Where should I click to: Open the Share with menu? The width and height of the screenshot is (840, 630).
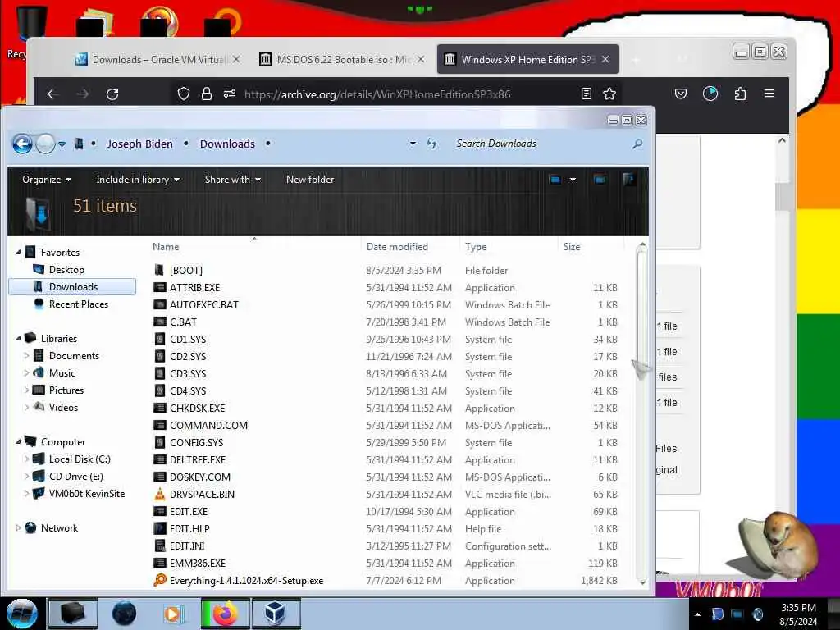232,180
